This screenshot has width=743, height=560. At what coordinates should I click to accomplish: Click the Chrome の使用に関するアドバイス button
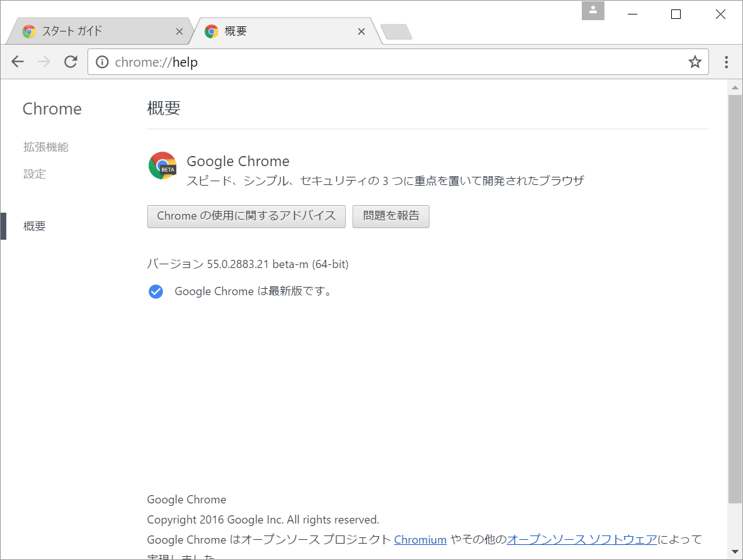pos(246,216)
